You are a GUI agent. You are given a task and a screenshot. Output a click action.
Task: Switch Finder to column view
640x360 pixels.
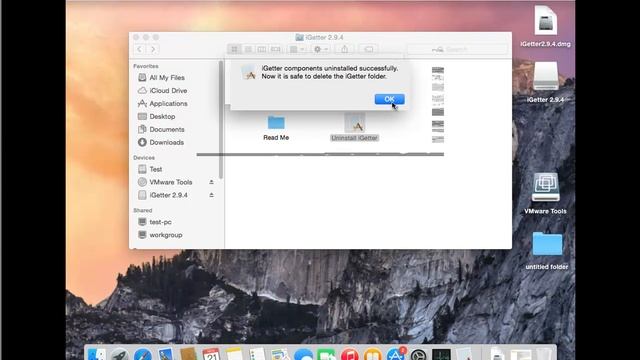[262, 49]
